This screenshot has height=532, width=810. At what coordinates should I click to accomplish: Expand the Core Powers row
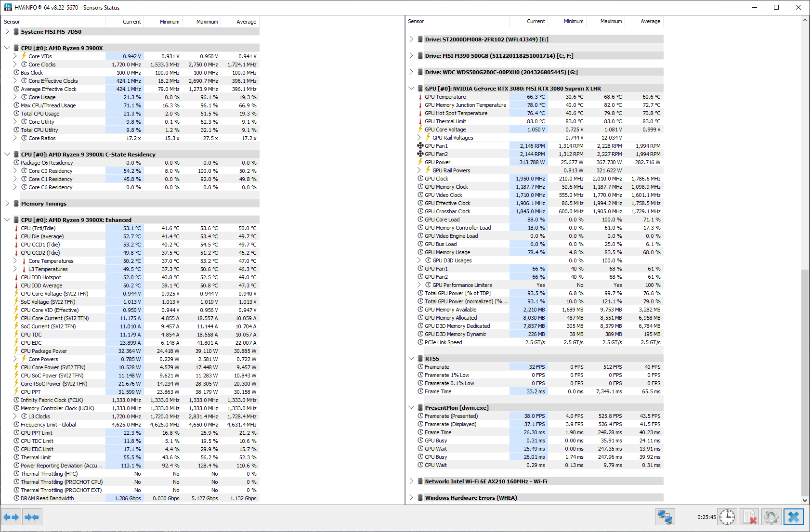point(15,359)
